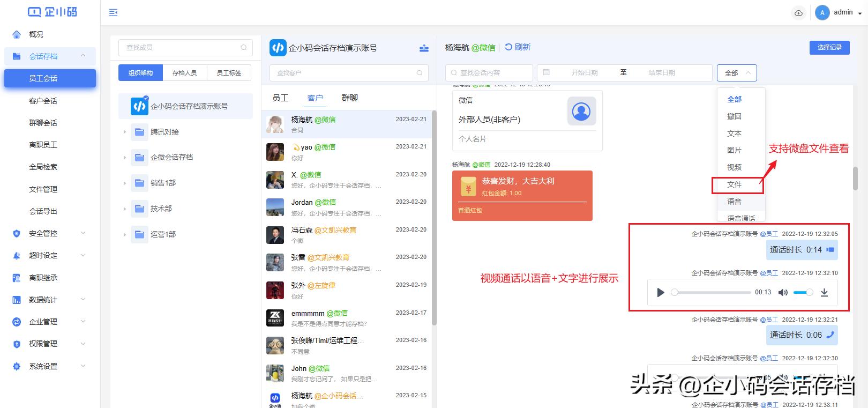Click the 刷新 refresh icon
The height and width of the screenshot is (408, 868).
[x=508, y=47]
